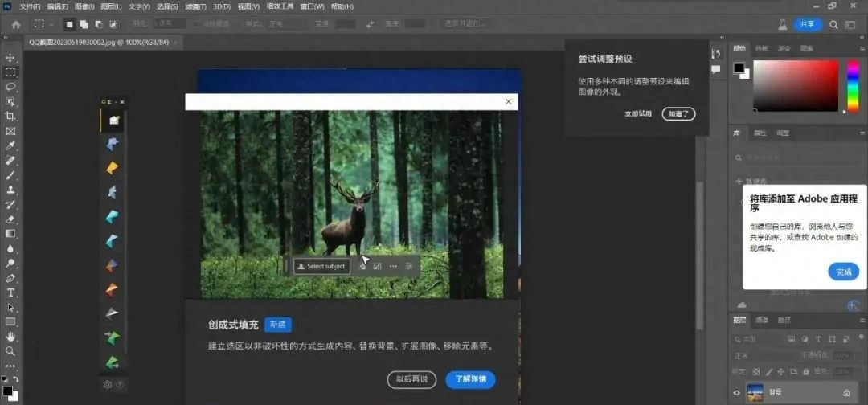This screenshot has width=868, height=405.
Task: Select the Blur tool
Action: tap(10, 248)
